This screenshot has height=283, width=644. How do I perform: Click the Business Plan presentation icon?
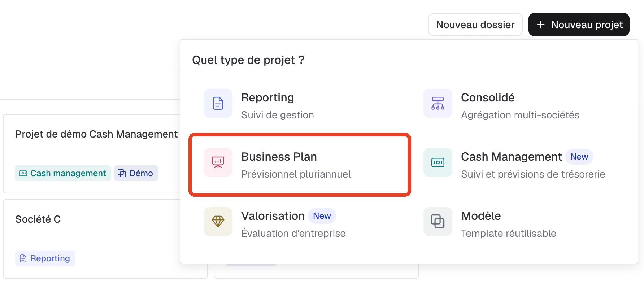[x=218, y=162]
